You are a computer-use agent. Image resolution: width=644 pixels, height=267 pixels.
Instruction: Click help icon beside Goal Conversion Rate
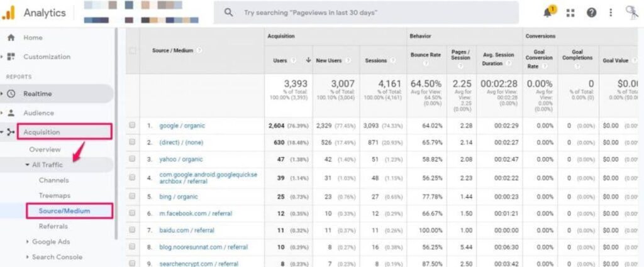pyautogui.click(x=544, y=67)
